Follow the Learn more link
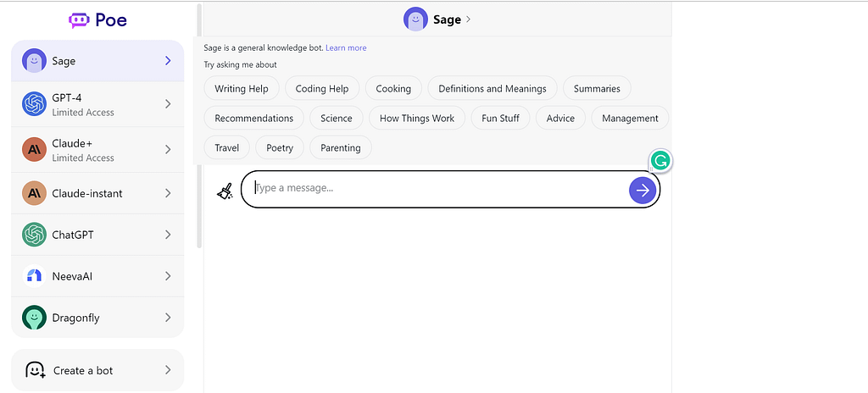This screenshot has width=868, height=393. pyautogui.click(x=346, y=47)
